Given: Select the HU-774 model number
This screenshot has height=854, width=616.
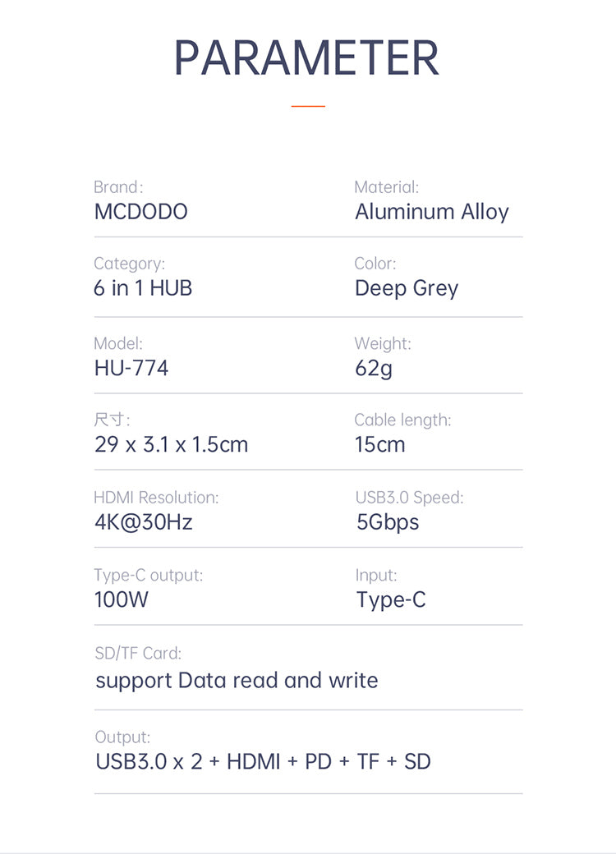Looking at the screenshot, I should point(131,368).
